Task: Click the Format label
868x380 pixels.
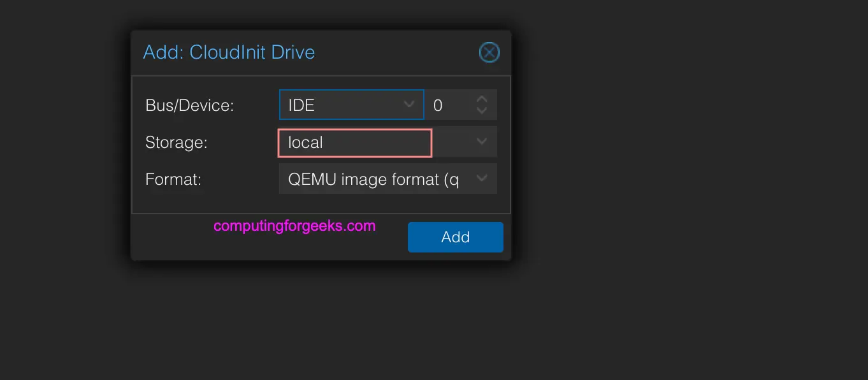Action: [x=173, y=179]
